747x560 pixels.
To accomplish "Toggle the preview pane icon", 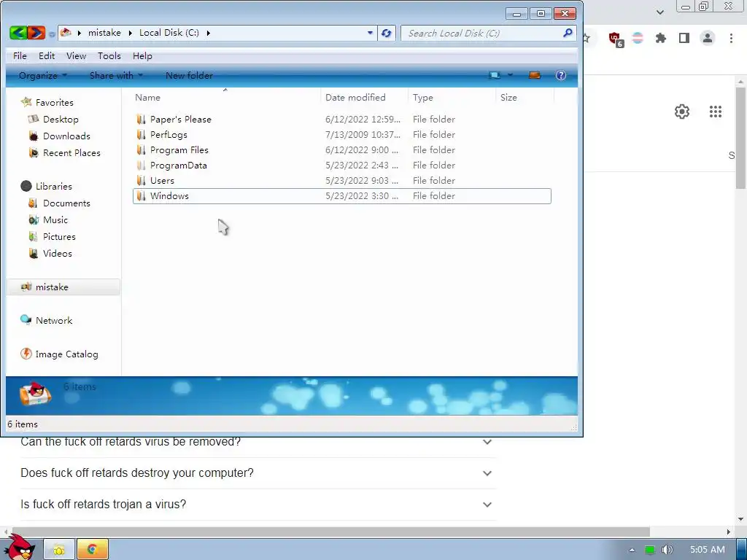I will 535,75.
